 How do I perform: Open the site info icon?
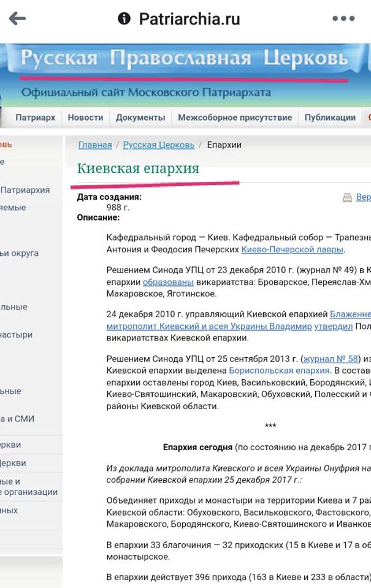coord(124,18)
